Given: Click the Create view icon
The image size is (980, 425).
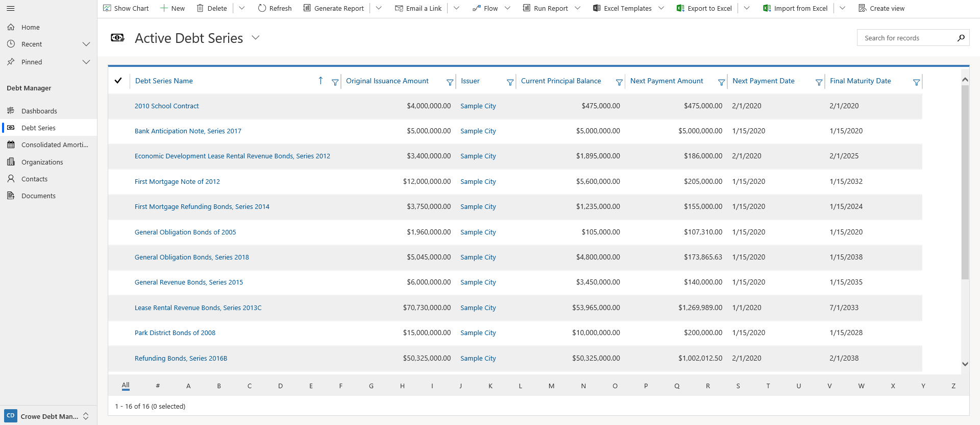Looking at the screenshot, I should click(x=862, y=8).
